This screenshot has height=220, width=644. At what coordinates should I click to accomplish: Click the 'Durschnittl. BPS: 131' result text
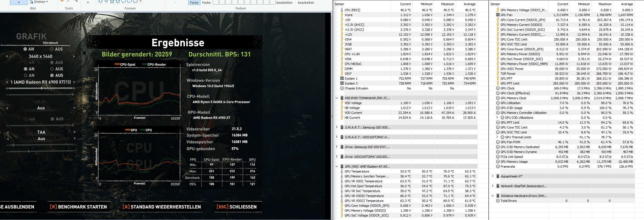pyautogui.click(x=219, y=54)
